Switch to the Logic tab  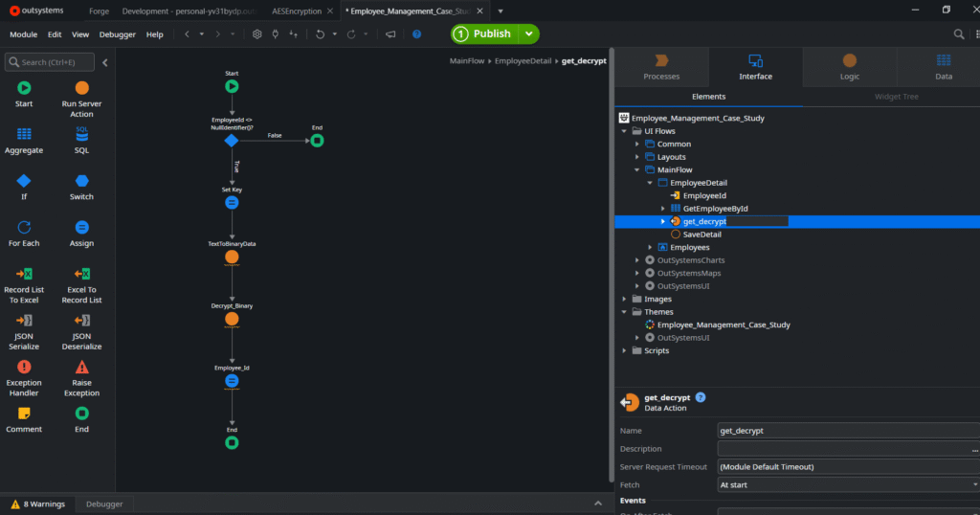(850, 67)
